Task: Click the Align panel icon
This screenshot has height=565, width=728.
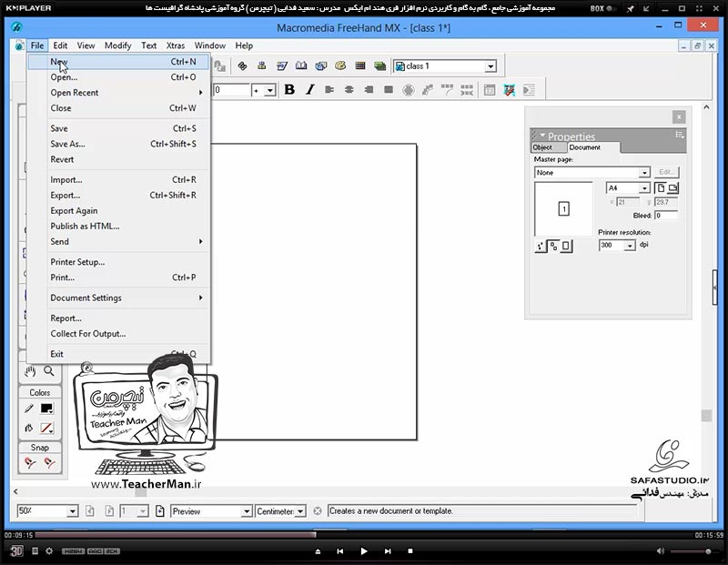Action: [262, 66]
